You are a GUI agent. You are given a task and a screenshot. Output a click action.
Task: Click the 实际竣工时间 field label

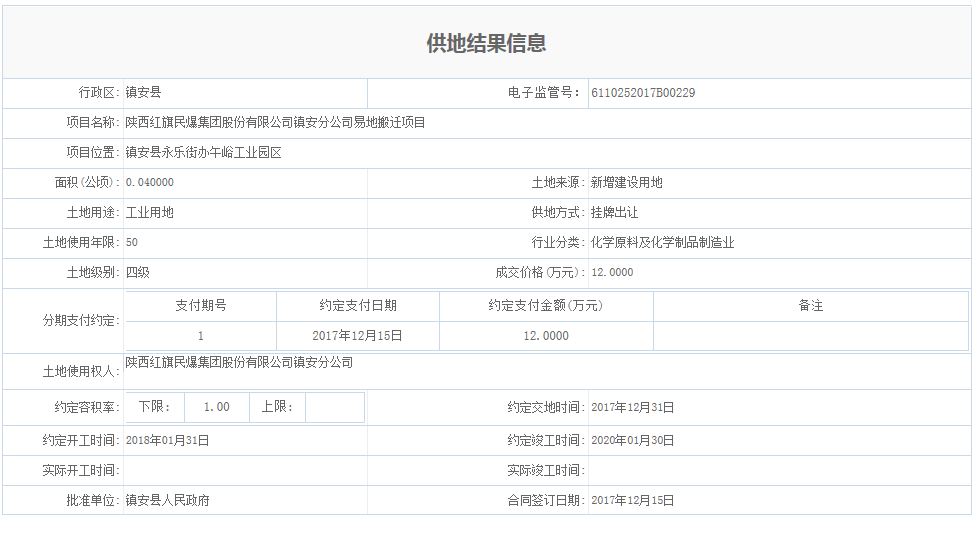pyautogui.click(x=546, y=471)
